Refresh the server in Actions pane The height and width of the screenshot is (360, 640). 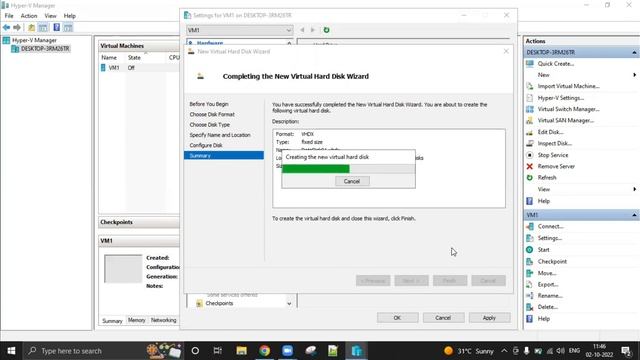[547, 178]
